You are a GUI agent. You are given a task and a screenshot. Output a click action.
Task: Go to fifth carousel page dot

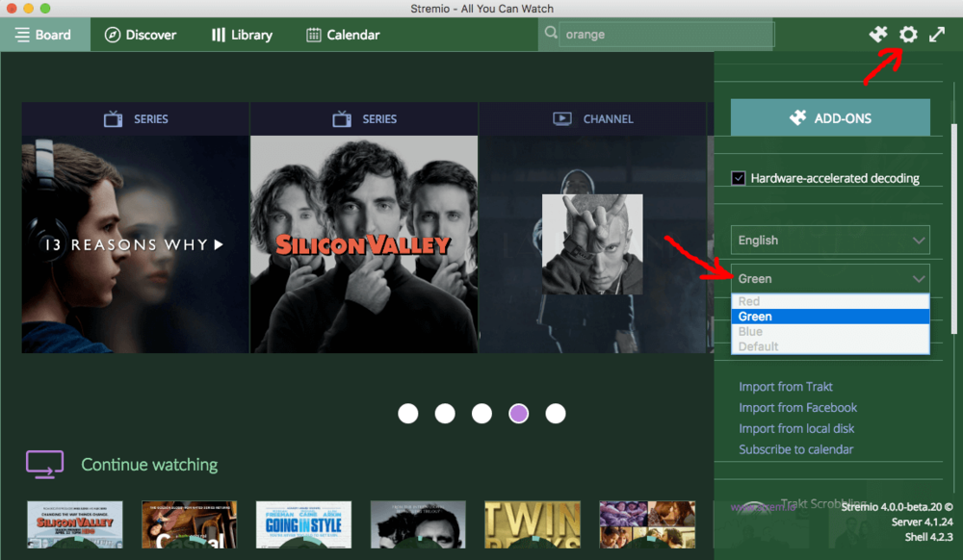point(556,414)
